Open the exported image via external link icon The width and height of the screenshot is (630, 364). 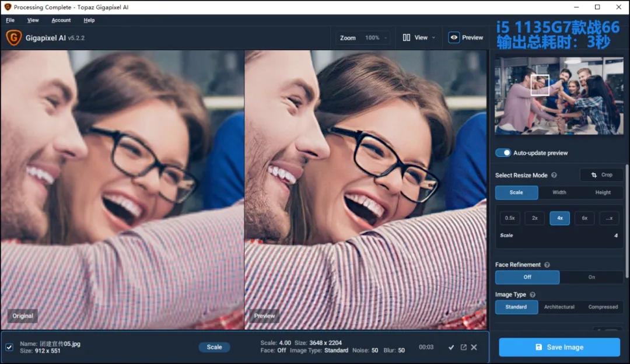(x=463, y=347)
